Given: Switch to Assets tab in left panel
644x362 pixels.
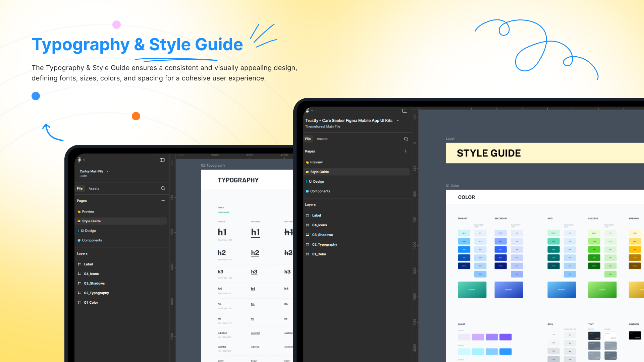Looking at the screenshot, I should click(94, 188).
